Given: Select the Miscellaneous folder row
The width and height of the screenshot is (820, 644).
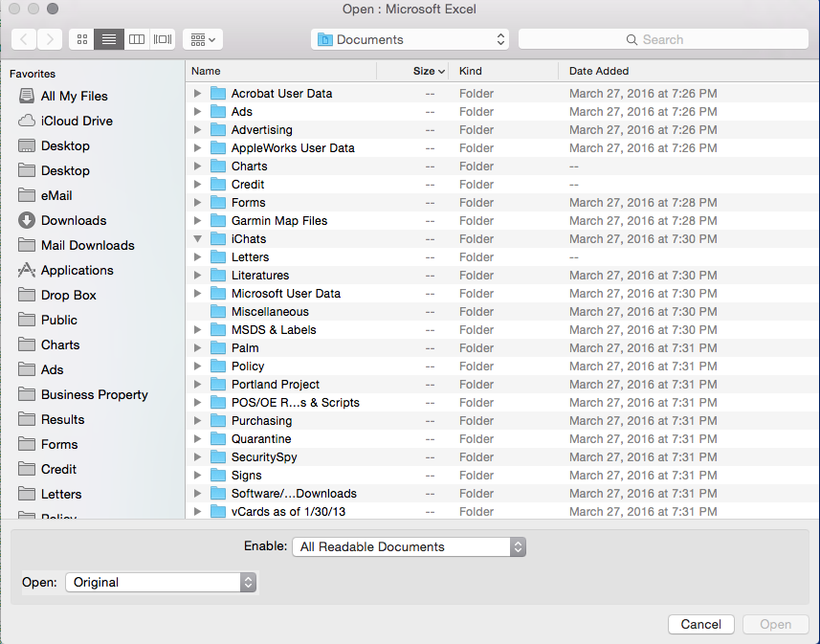Looking at the screenshot, I should (502, 312).
